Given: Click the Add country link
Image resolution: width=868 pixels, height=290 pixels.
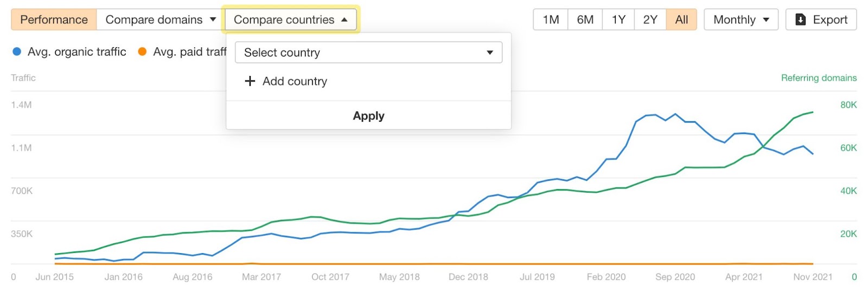Looking at the screenshot, I should [286, 81].
